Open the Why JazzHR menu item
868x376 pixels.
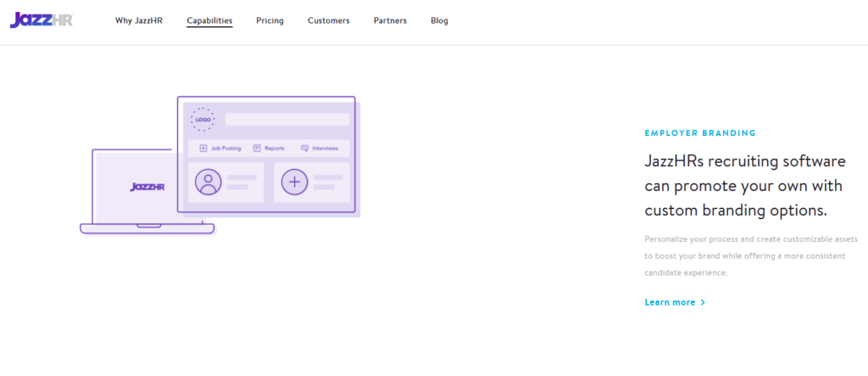coord(139,20)
